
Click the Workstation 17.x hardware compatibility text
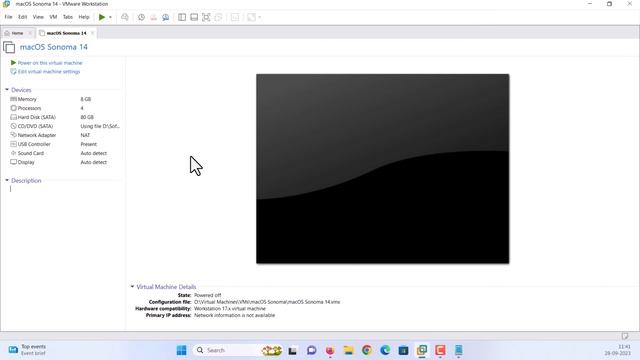(230, 309)
